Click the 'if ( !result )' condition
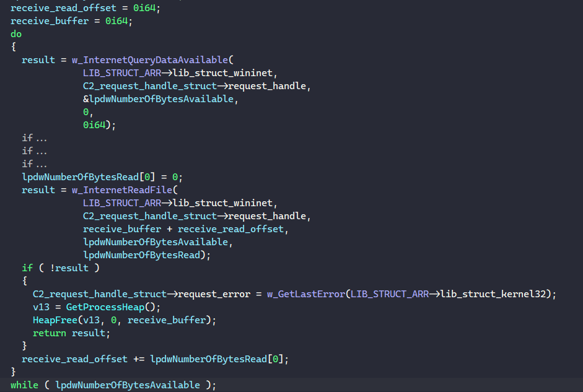583x392 pixels. (x=61, y=268)
